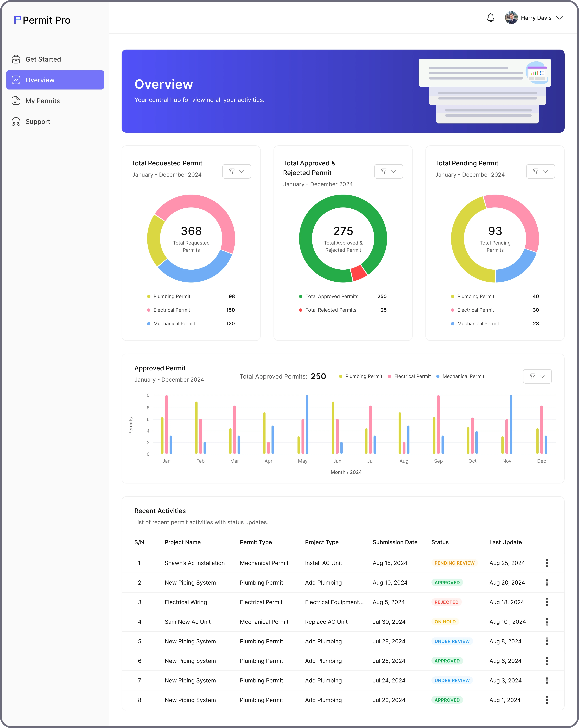
Task: Open filter dropdown on Total Approved & Rejected Permit
Action: 388,172
